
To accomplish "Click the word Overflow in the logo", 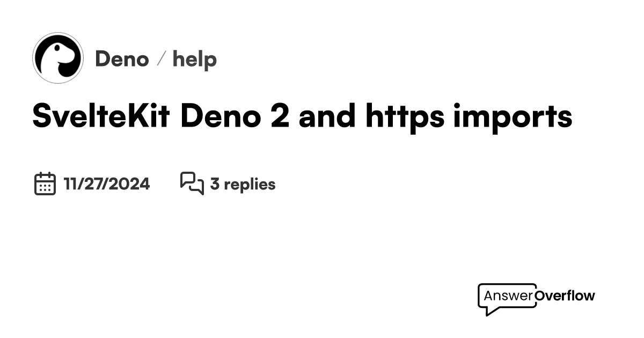I will click(x=565, y=296).
